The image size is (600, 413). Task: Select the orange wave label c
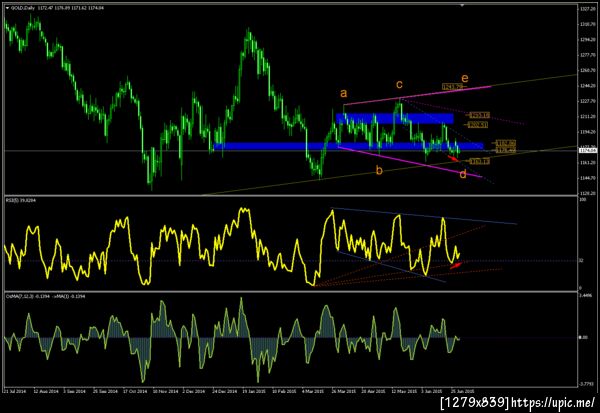click(x=399, y=84)
